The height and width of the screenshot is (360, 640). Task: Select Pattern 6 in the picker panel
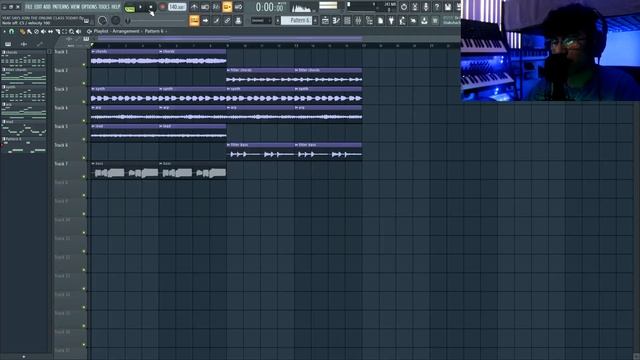tap(24, 145)
